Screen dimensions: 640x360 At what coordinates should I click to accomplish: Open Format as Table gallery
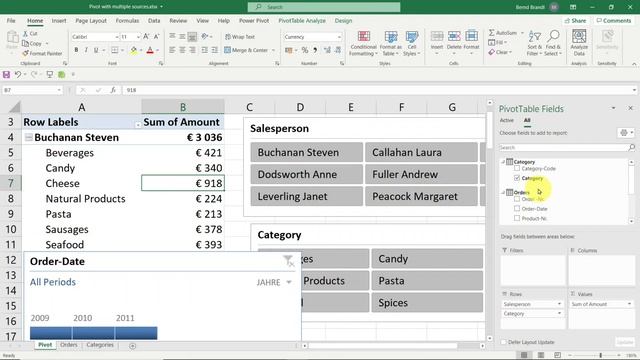pyautogui.click(x=391, y=43)
